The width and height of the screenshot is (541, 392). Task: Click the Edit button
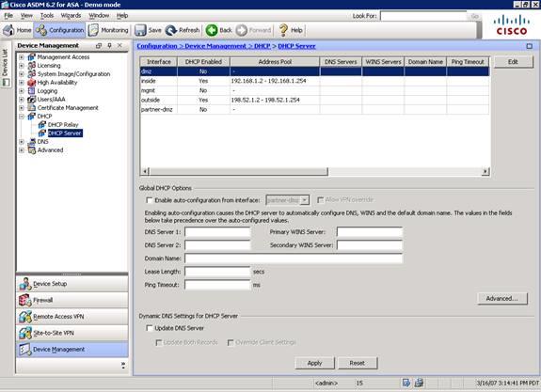(x=513, y=62)
